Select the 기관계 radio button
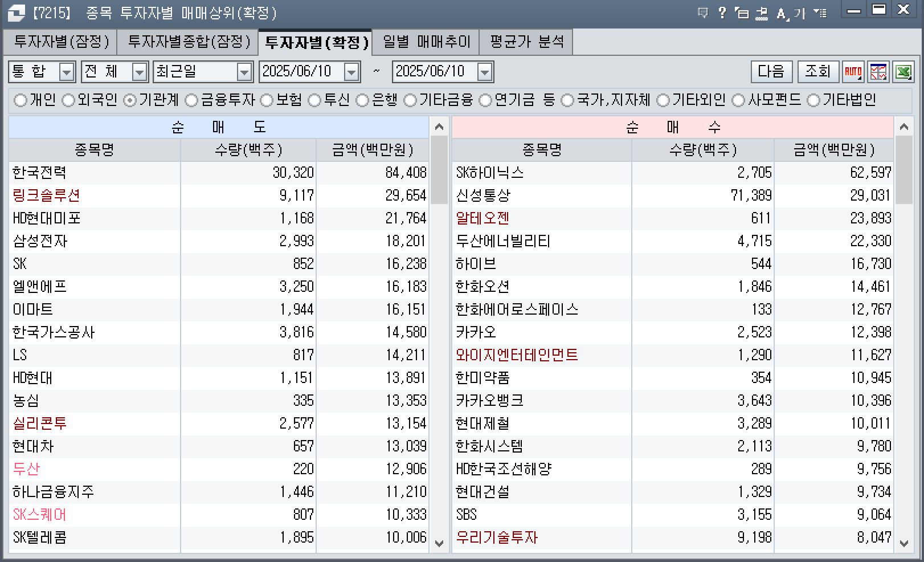 coord(130,100)
